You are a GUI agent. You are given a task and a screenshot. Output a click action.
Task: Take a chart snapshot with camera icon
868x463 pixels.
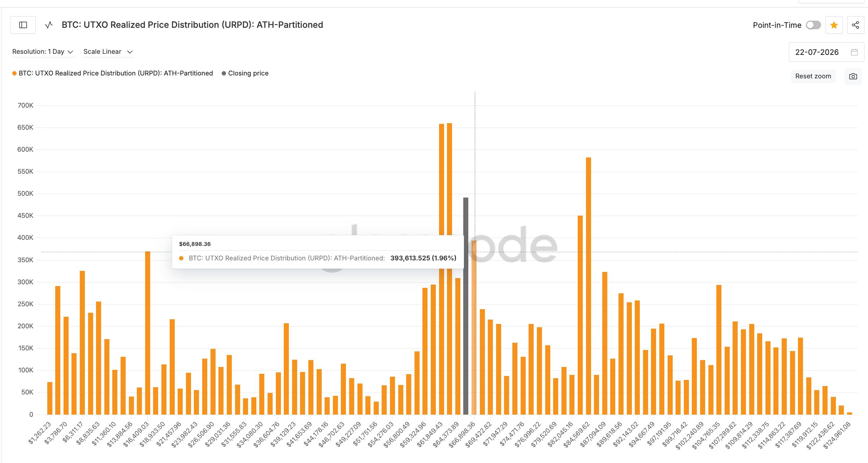coord(853,76)
